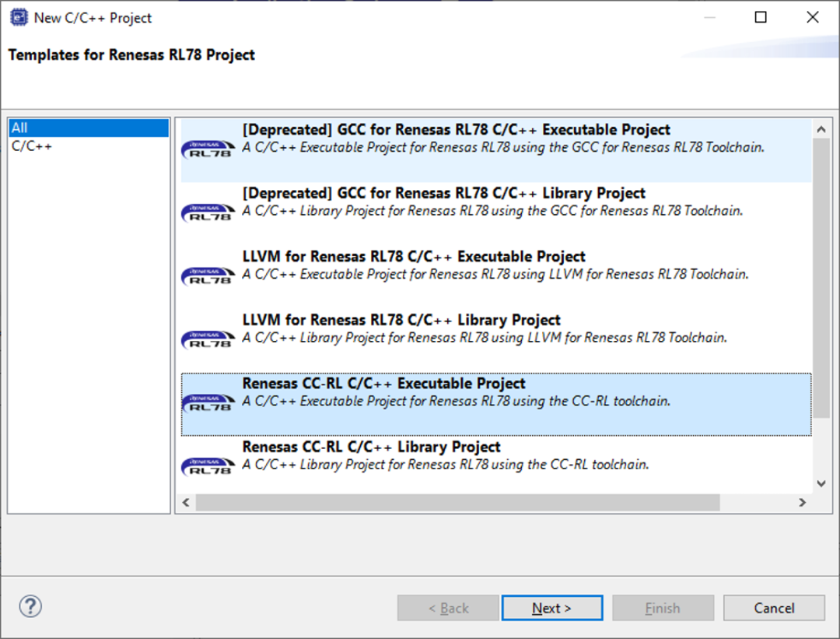The width and height of the screenshot is (840, 639).
Task: Click horizontal scrollbar left arrow
Action: [186, 502]
